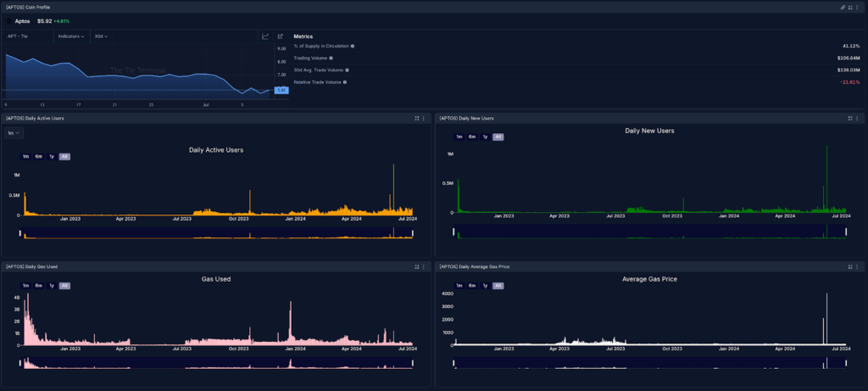Click the $106.64M trading volume value

[849, 58]
